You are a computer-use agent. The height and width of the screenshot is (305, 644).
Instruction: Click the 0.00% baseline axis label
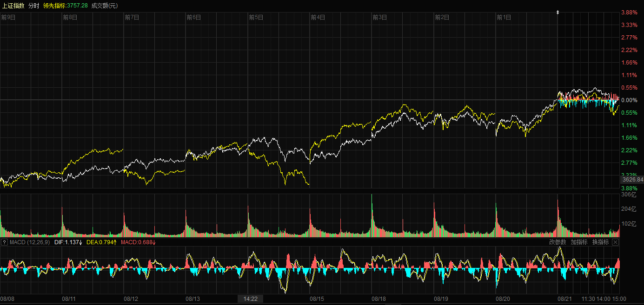629,100
